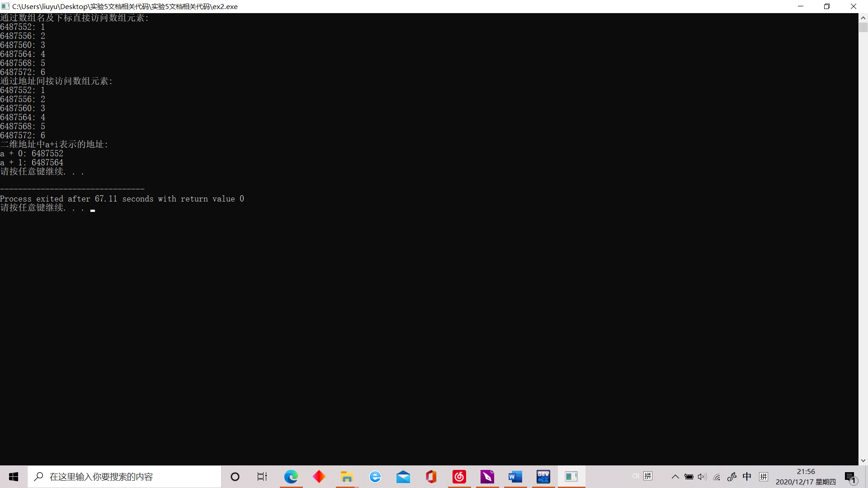This screenshot has height=488, width=868.
Task: Open the clock showing 21:56
Action: click(x=806, y=477)
